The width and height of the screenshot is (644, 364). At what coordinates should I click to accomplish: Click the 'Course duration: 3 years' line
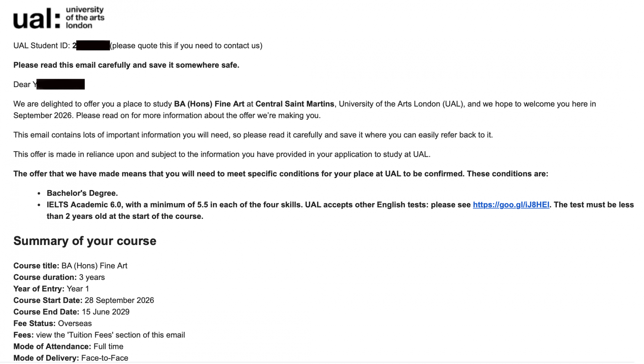pyautogui.click(x=59, y=277)
